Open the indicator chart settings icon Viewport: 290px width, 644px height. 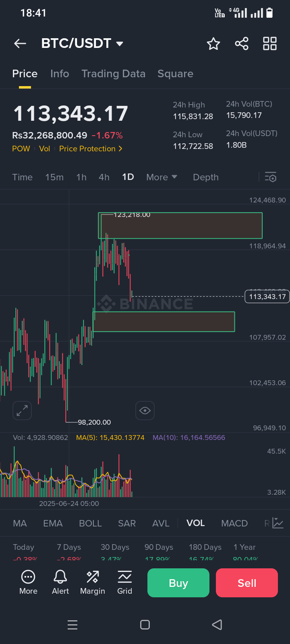278,523
